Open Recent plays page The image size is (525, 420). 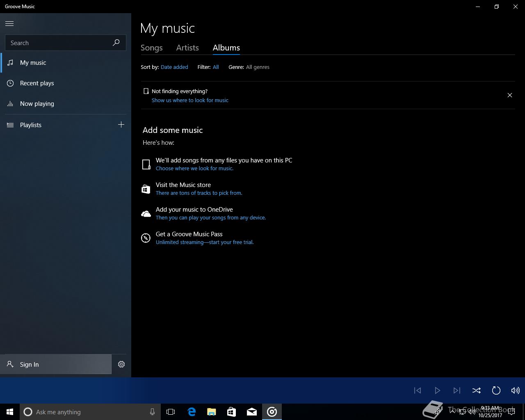pyautogui.click(x=66, y=83)
